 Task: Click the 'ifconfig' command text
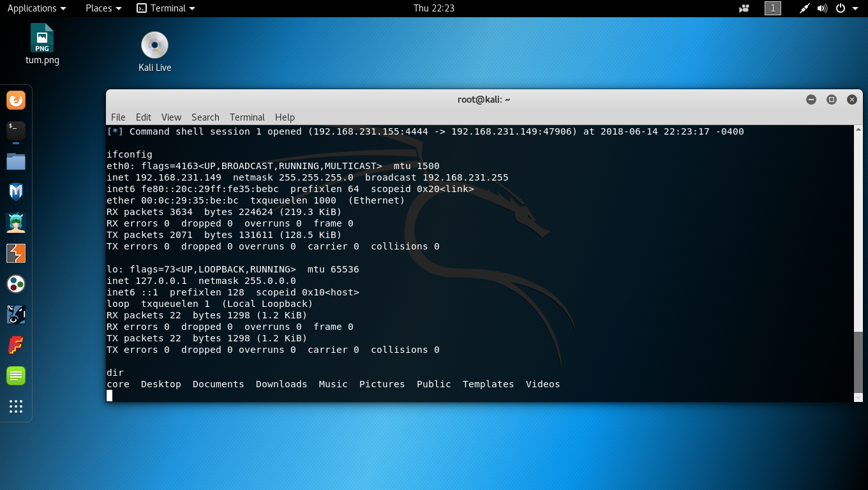click(x=130, y=154)
